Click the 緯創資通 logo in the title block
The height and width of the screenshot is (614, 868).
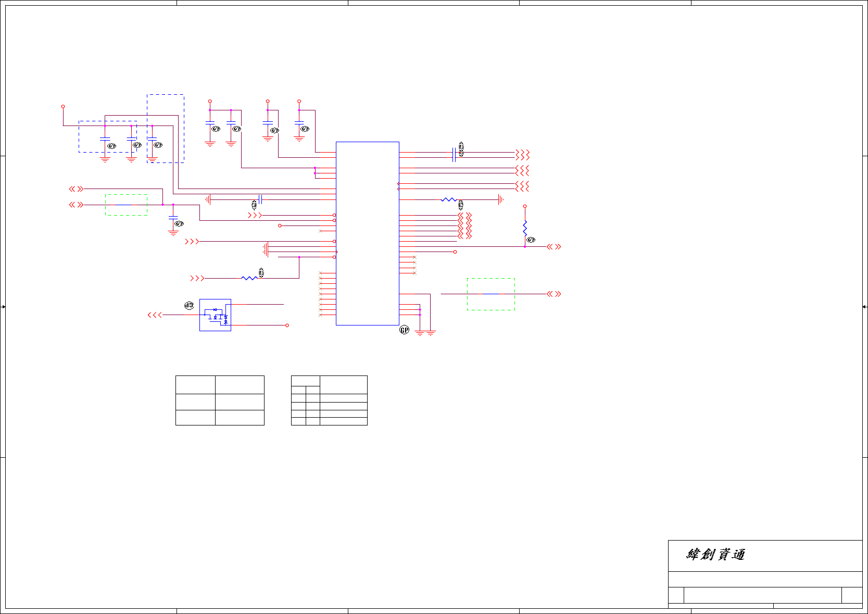715,555
